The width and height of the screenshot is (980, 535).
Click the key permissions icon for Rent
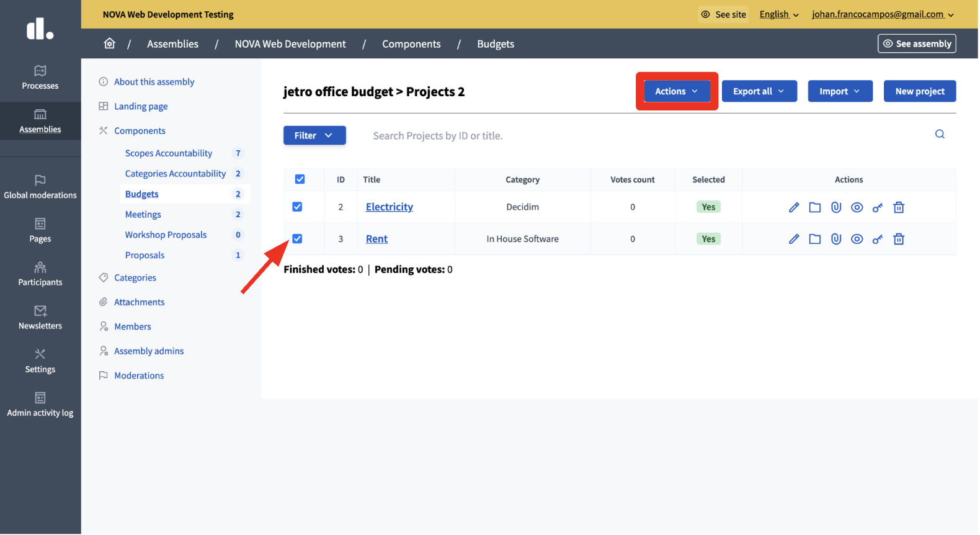pyautogui.click(x=878, y=239)
